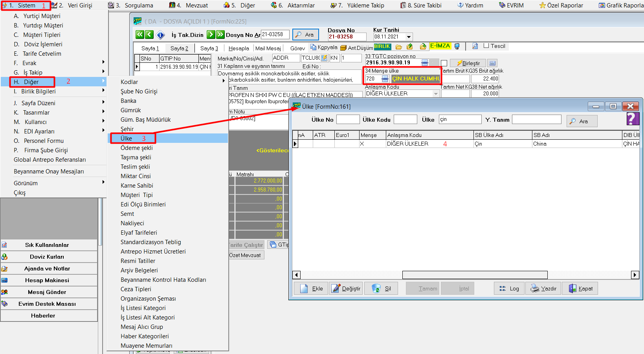644x354 pixels.
Task: Click the Ajanda ve Notlar sidebar icon
Action: pyautogui.click(x=4, y=269)
